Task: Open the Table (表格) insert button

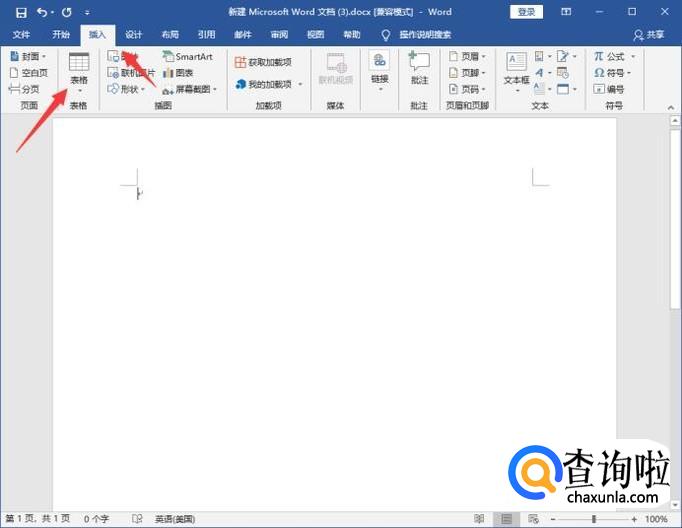Action: [x=78, y=71]
